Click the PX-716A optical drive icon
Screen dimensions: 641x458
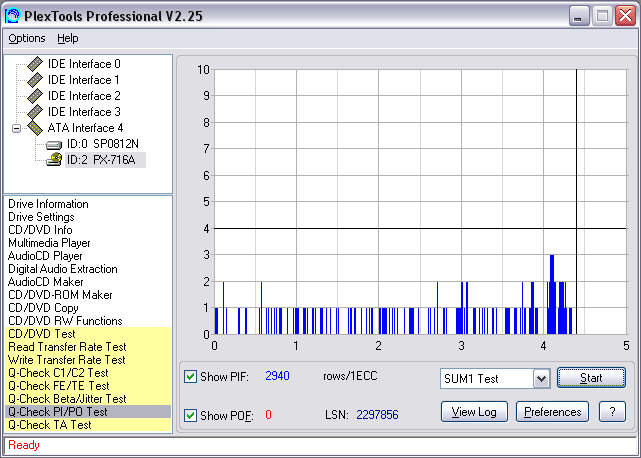pyautogui.click(x=54, y=159)
